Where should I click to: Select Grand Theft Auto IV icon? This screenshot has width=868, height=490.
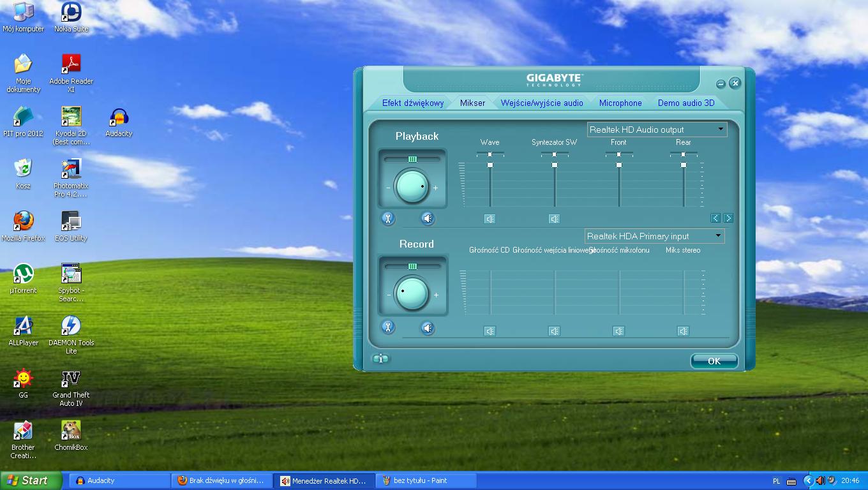point(71,388)
